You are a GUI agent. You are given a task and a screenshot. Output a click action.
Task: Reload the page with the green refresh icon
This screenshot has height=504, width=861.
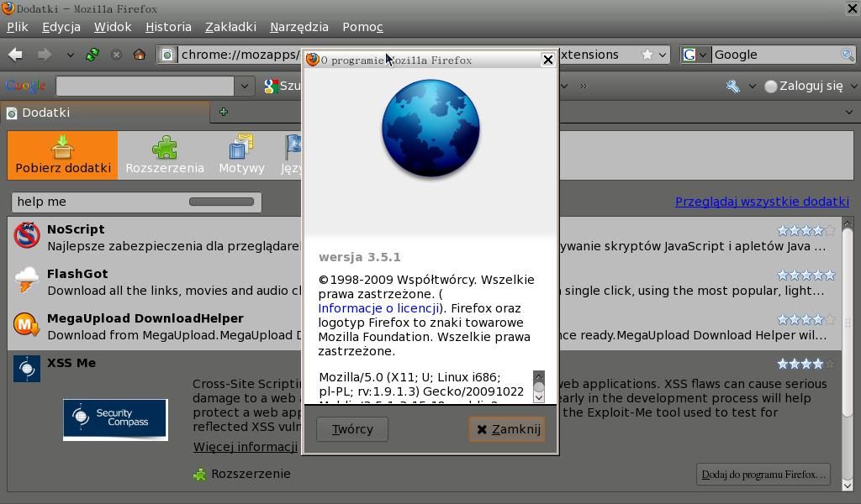[x=92, y=55]
